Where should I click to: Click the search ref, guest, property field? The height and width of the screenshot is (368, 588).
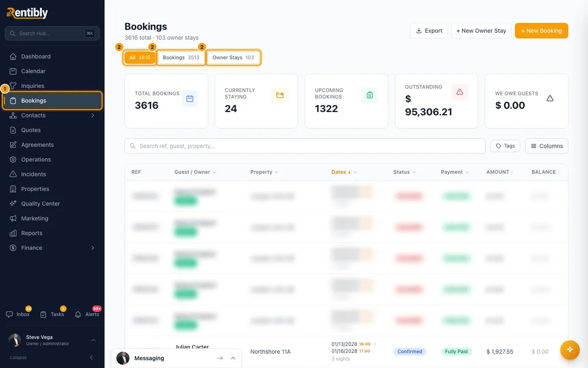[x=305, y=146]
